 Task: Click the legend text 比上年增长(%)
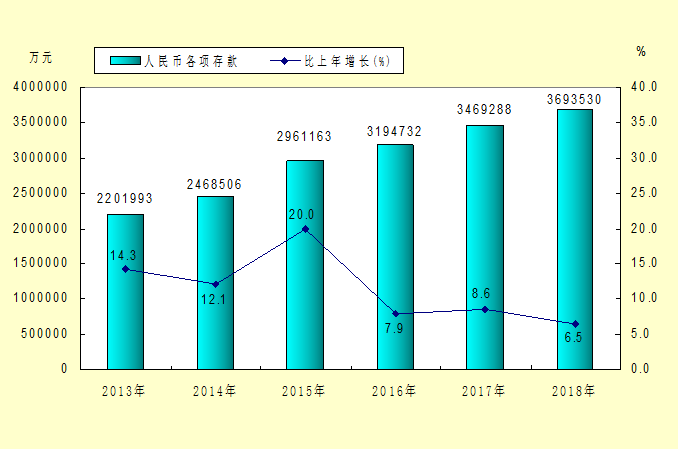pos(347,61)
